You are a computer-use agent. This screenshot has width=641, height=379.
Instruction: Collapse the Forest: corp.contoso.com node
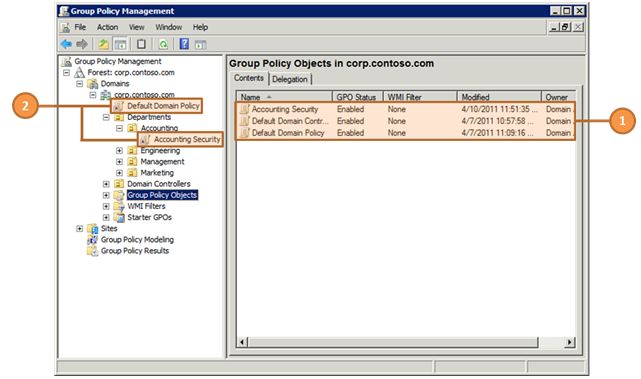(x=66, y=73)
